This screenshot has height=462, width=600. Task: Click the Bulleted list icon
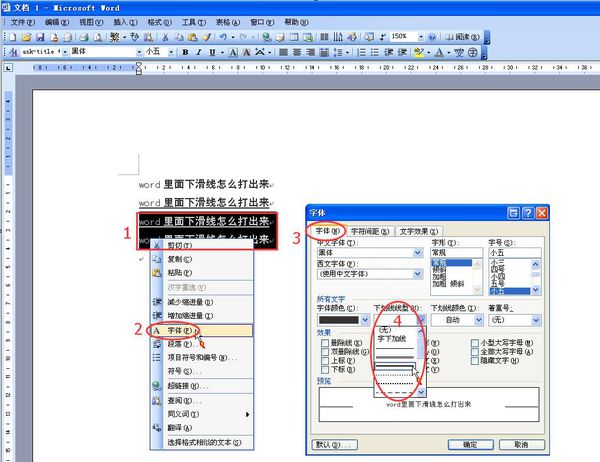[x=375, y=52]
